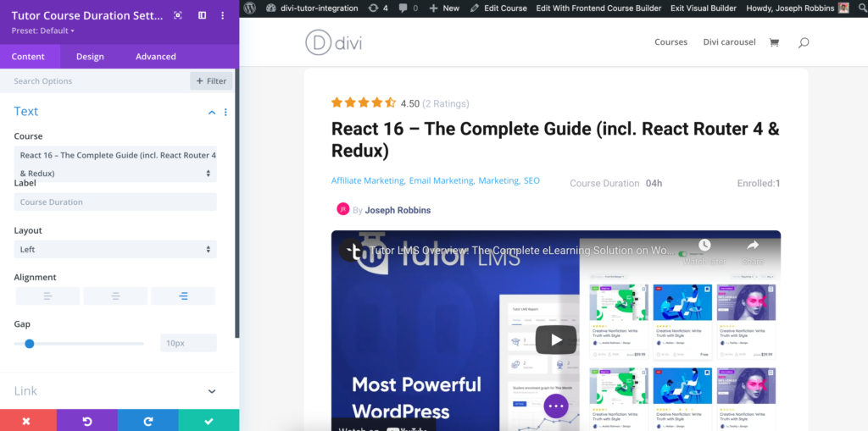Click the user avatar in the admin bar
This screenshot has width=868, height=431.
coord(843,8)
